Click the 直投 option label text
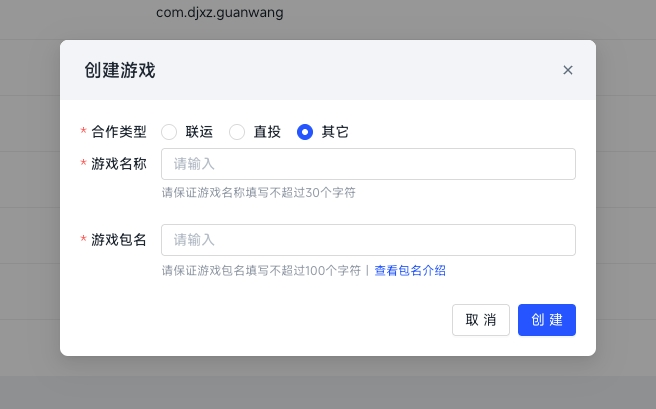656x409 pixels. point(267,132)
